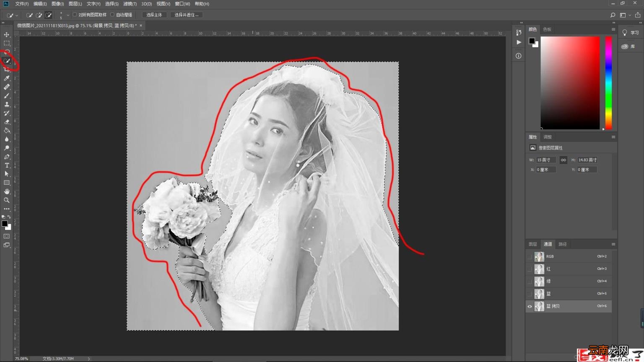
Task: Select the Hand tool
Action: 7,191
